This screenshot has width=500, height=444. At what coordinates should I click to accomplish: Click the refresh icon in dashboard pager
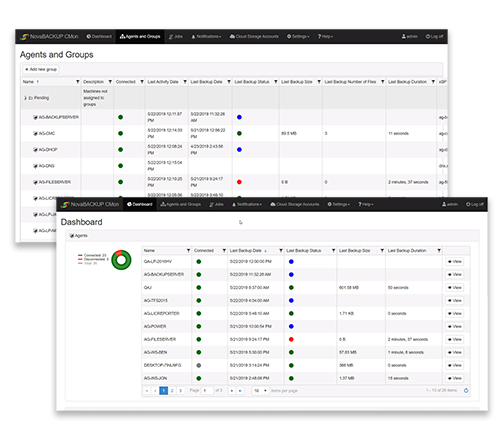(466, 390)
